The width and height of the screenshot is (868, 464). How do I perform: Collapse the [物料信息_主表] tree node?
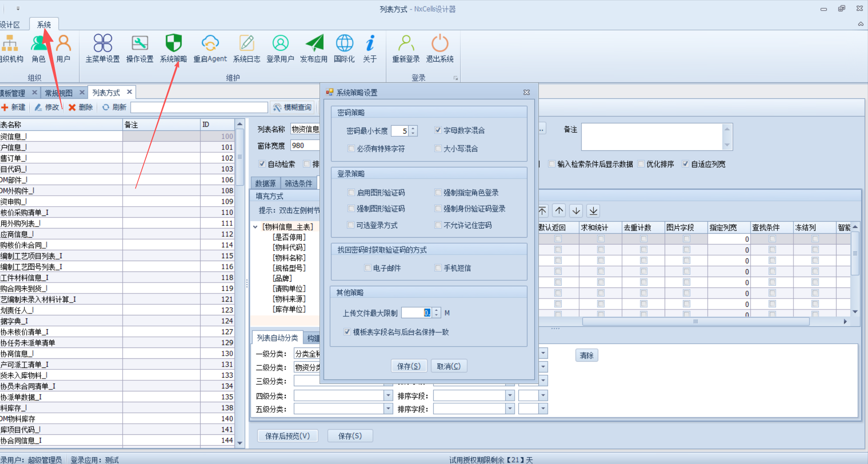[256, 227]
